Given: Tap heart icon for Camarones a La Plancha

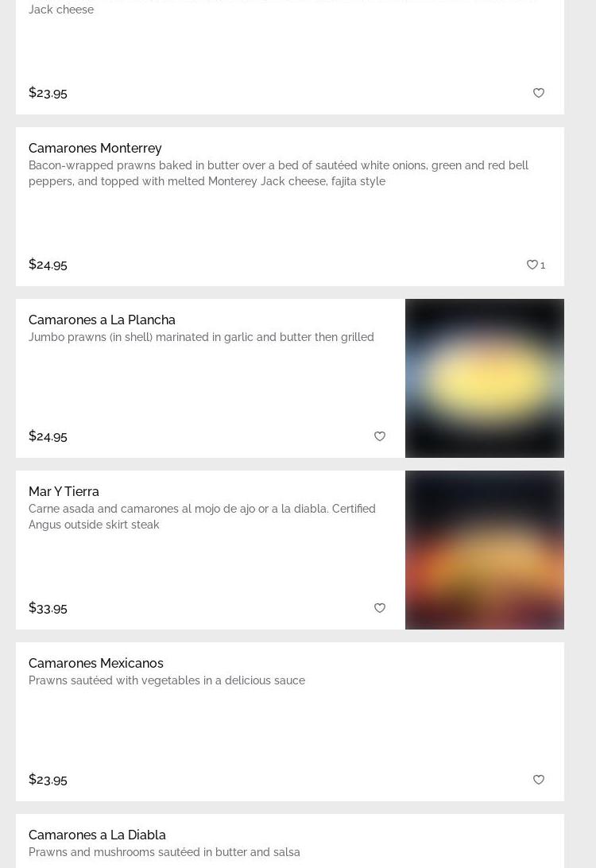Looking at the screenshot, I should [380, 436].
